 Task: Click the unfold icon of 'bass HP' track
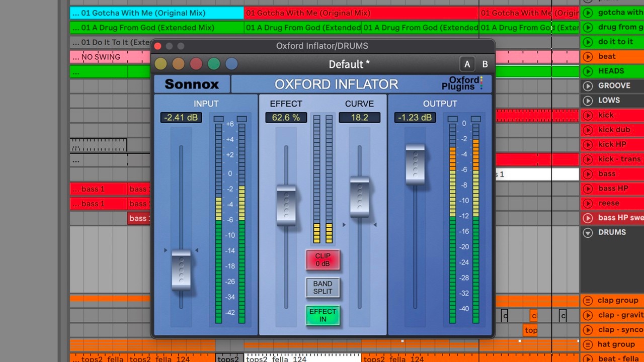[x=588, y=189]
